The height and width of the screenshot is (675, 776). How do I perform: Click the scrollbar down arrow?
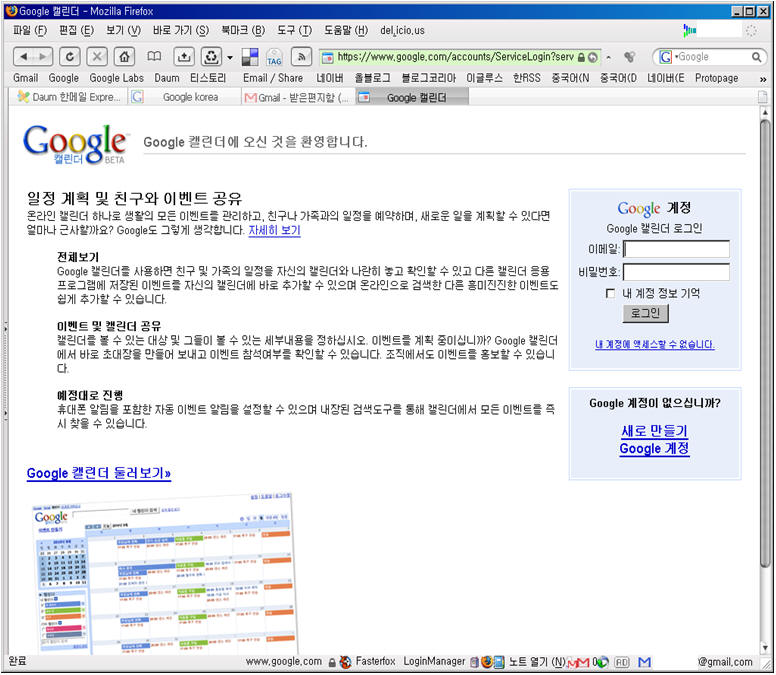(x=765, y=647)
